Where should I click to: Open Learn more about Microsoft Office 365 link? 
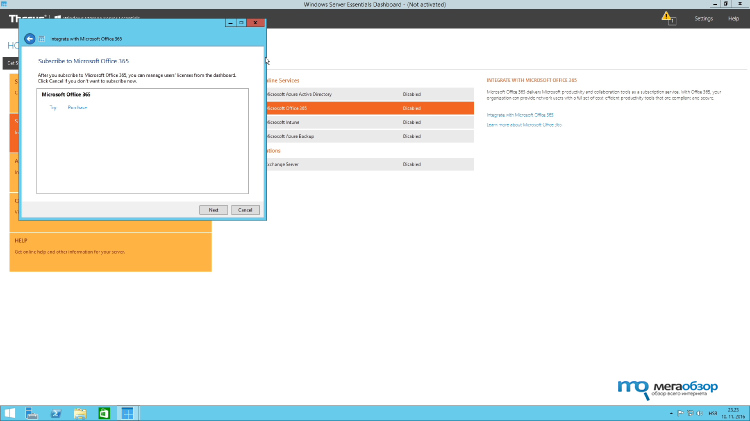click(524, 125)
